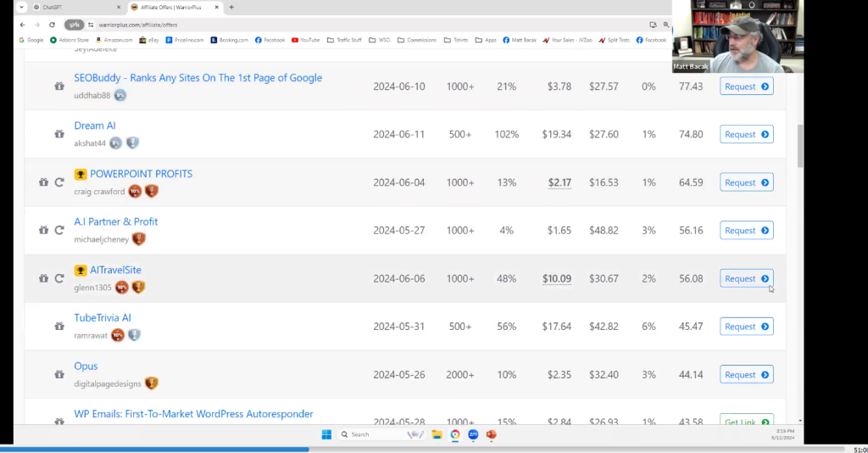The height and width of the screenshot is (453, 868).
Task: Open the Windows Start menu
Action: [326, 434]
